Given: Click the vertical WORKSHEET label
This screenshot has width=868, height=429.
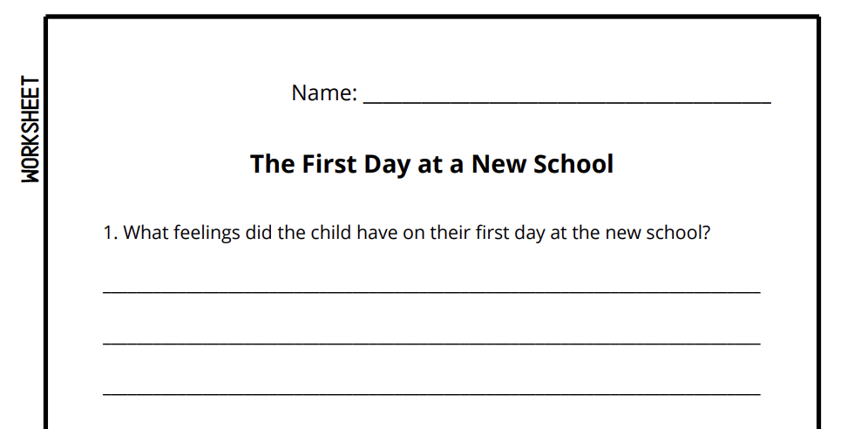Looking at the screenshot, I should click(31, 129).
